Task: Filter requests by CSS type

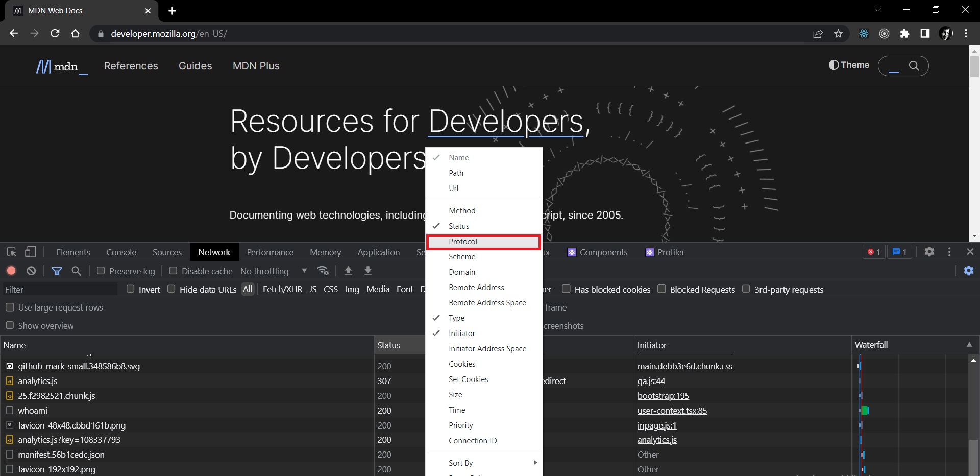Action: (x=330, y=289)
